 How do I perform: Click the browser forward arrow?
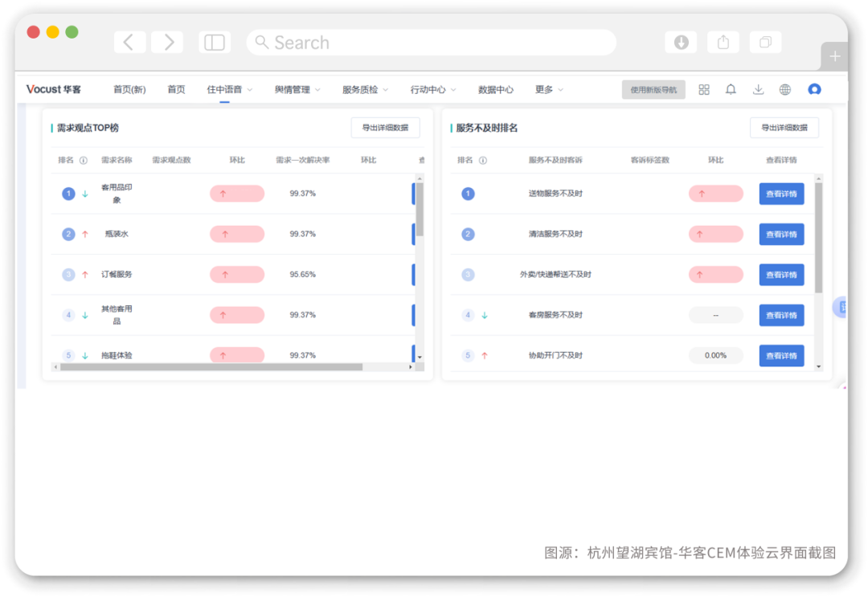click(x=167, y=42)
